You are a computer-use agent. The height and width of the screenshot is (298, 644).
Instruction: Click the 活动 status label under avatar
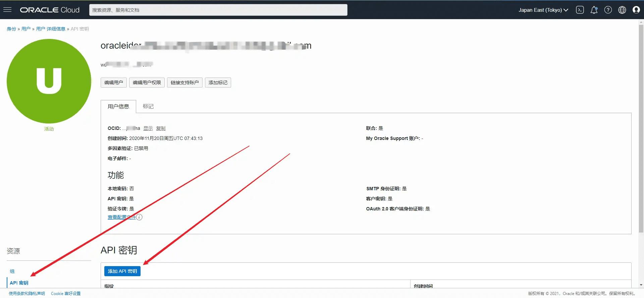point(49,129)
